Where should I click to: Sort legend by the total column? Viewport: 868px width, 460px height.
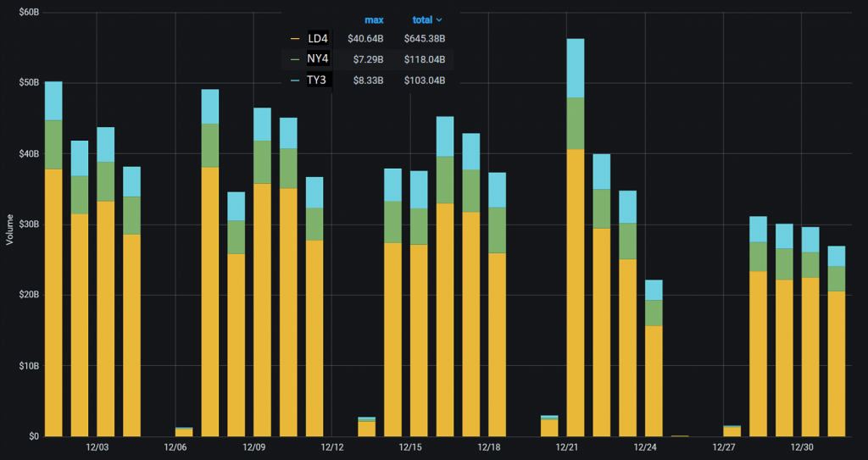422,20
